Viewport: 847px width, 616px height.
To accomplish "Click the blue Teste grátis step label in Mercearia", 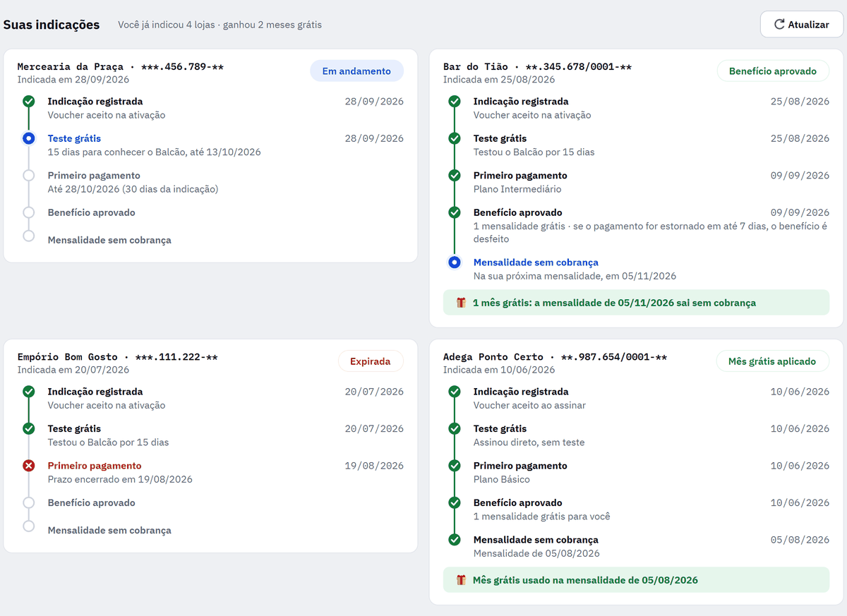I will click(74, 138).
